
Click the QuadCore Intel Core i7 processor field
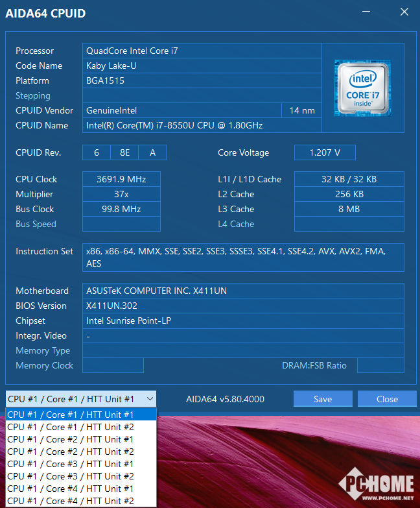[x=202, y=51]
